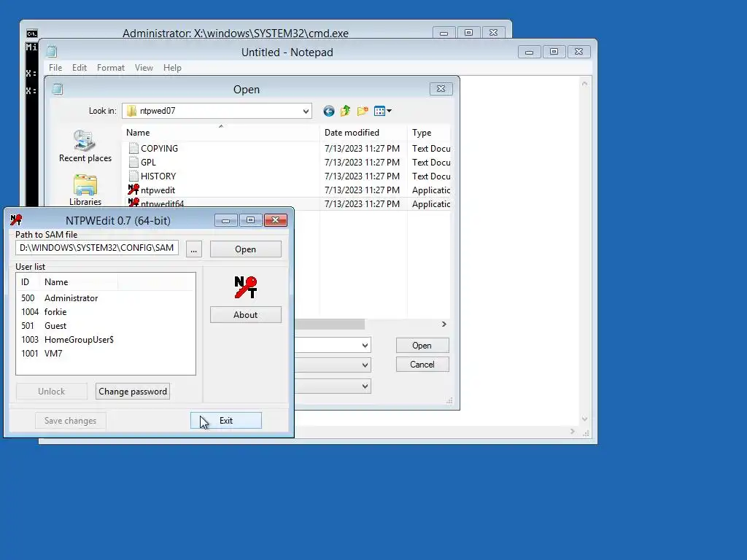747x560 pixels.
Task: Select the forkie user row
Action: tap(106, 312)
